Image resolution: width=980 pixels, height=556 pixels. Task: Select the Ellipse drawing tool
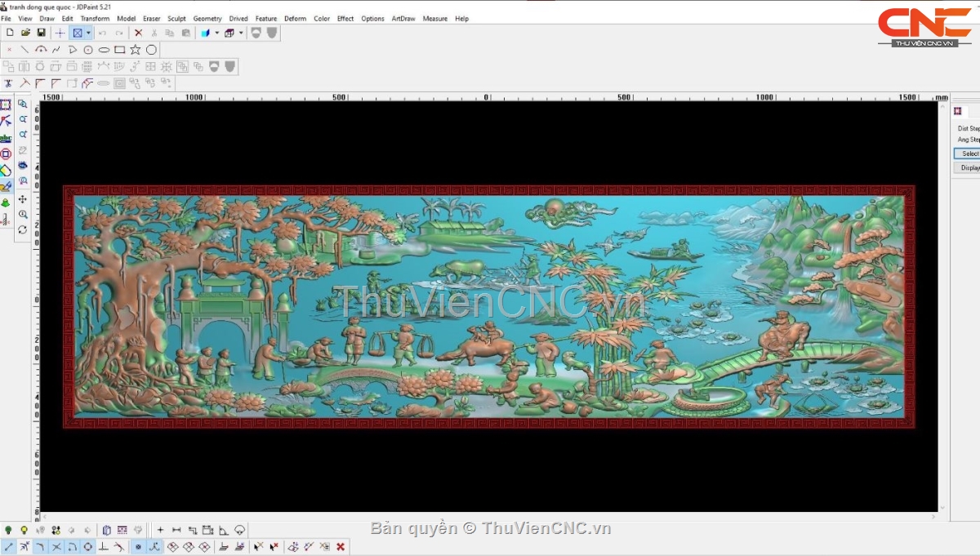104,50
